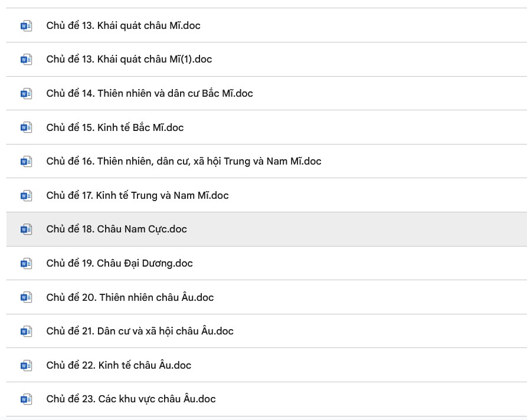This screenshot has width=527, height=420.
Task: Select Word icon of Chủ đề 14 file
Action: [26, 93]
